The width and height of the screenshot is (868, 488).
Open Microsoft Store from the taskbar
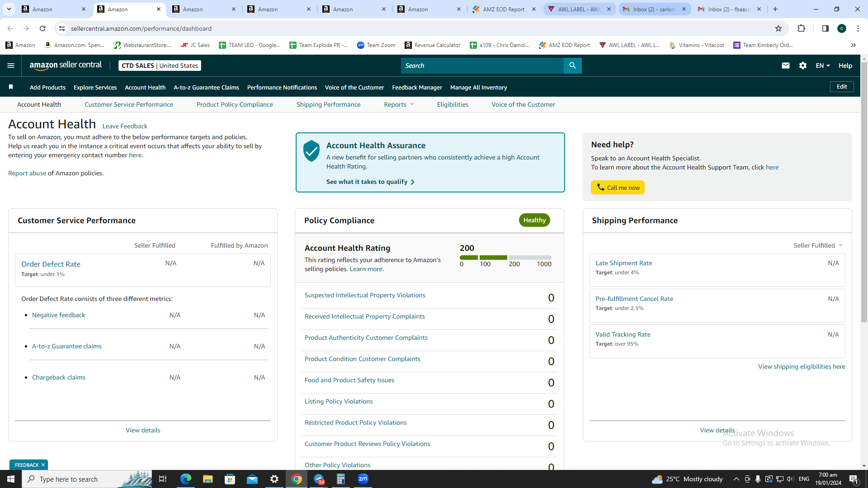230,479
